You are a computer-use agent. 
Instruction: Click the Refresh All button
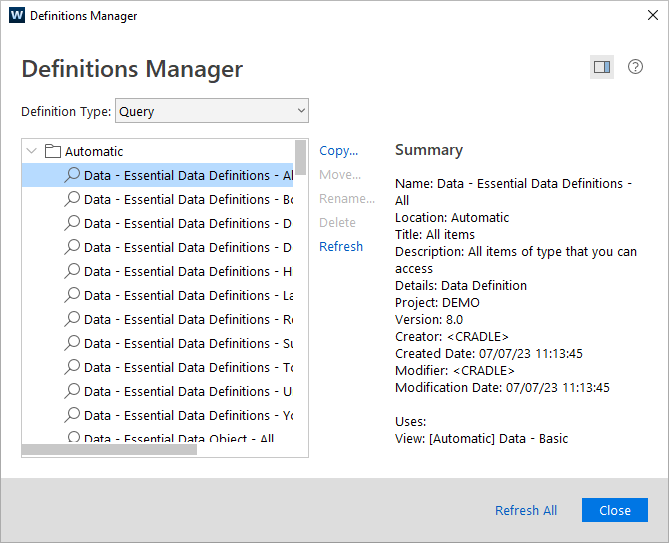point(526,510)
